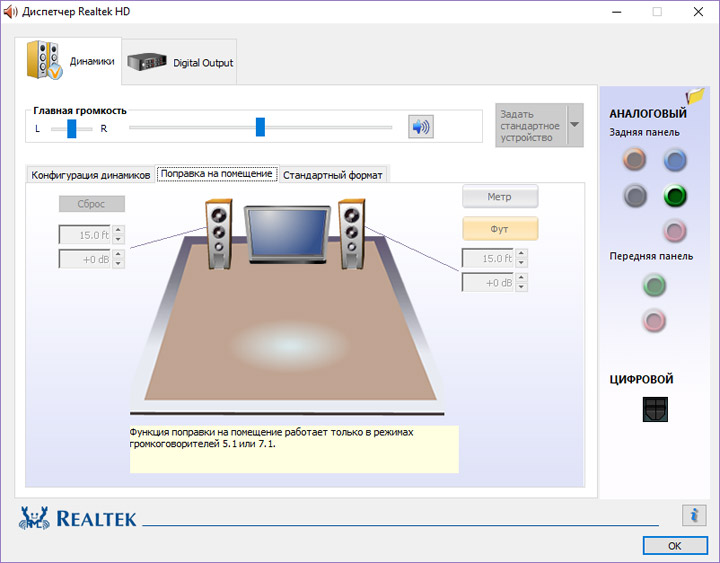The height and width of the screenshot is (563, 720).
Task: Open the Конфигурация динамиков tab
Action: click(x=90, y=175)
